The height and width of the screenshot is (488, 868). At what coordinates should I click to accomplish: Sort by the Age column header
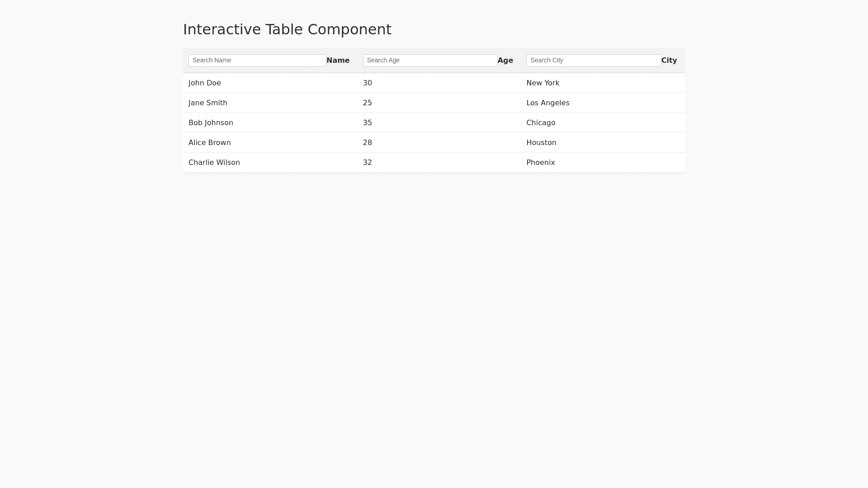(505, 61)
